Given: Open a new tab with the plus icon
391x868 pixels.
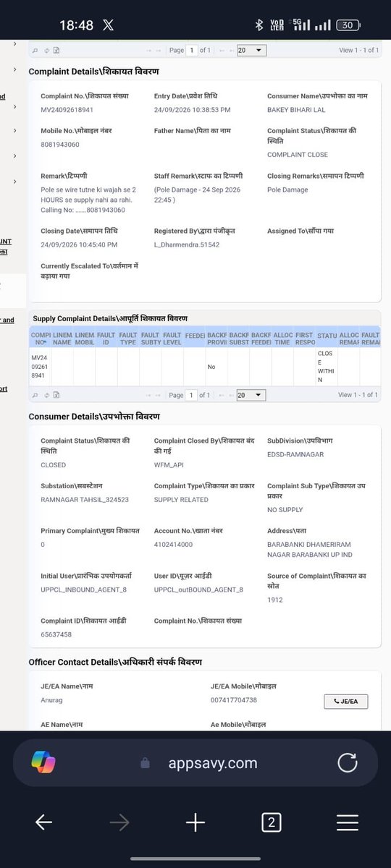Looking at the screenshot, I should click(x=195, y=822).
